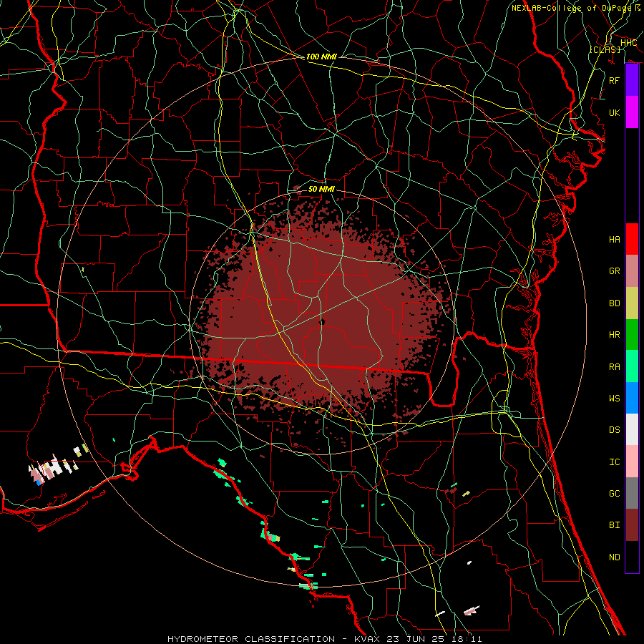
Task: Click the GR pink legend swatch
Action: (632, 270)
